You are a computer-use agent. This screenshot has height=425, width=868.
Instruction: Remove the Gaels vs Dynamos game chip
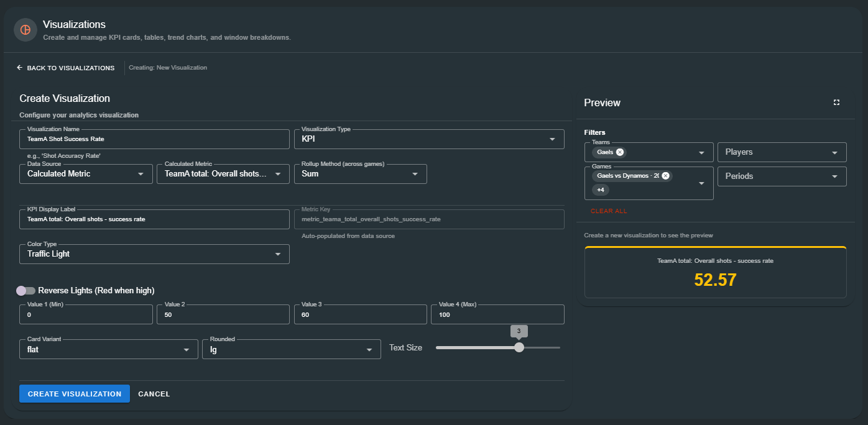665,176
